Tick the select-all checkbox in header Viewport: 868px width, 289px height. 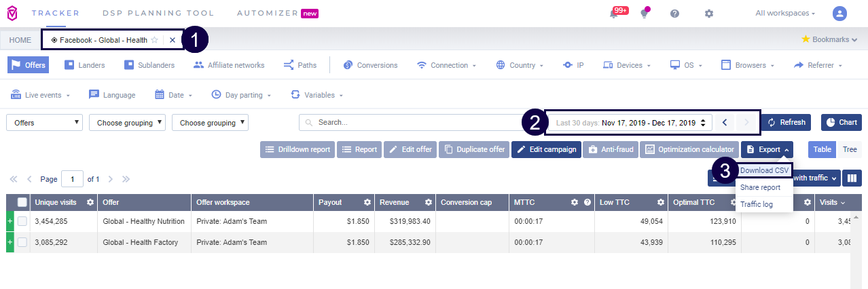(22, 202)
